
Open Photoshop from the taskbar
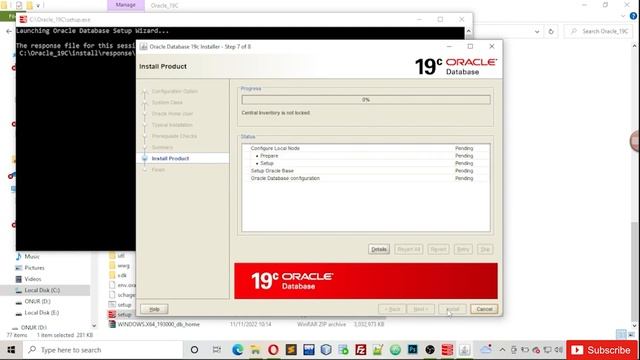[x=413, y=350]
